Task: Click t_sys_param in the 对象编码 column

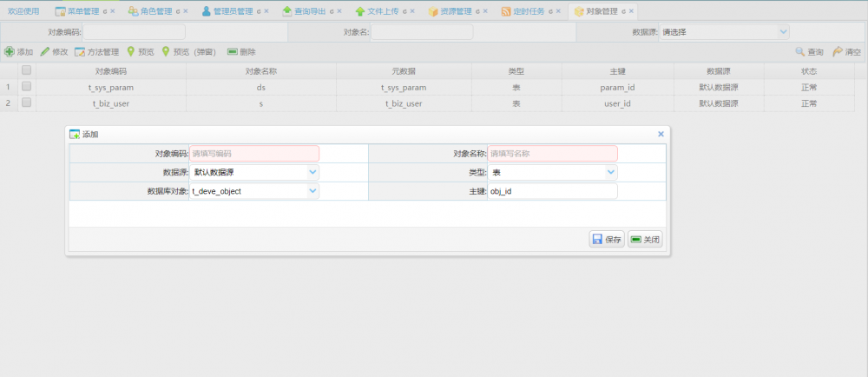Action: 111,87
